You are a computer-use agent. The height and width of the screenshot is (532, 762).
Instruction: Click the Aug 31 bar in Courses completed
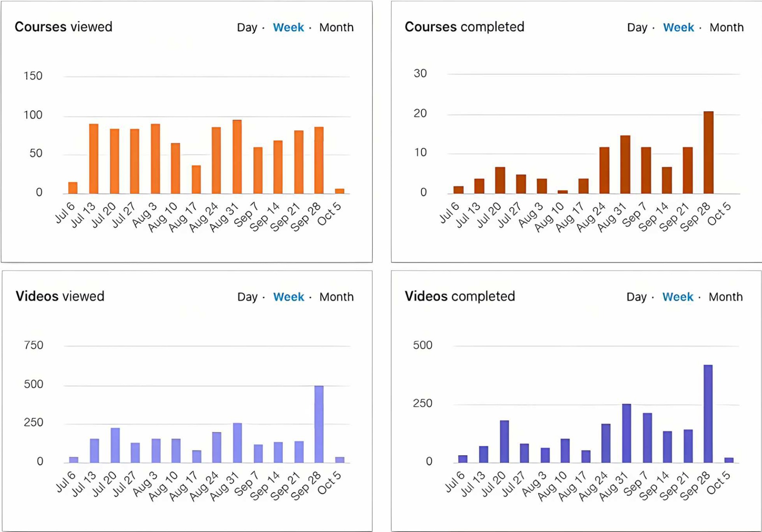[625, 164]
